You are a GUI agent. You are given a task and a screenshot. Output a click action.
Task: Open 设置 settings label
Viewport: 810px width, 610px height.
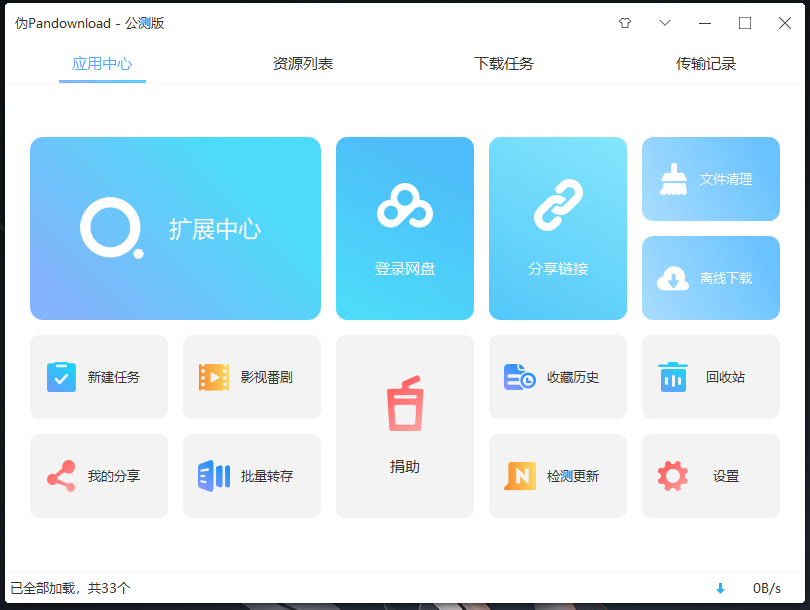coord(726,476)
